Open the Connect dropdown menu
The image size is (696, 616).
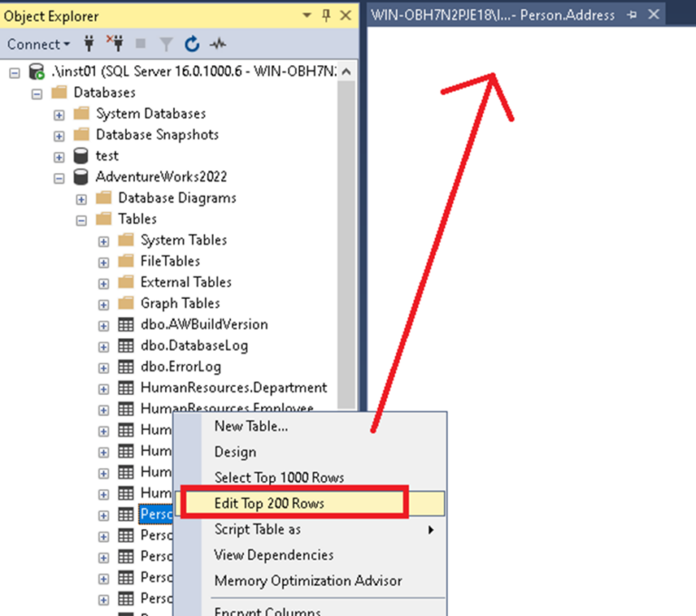pos(38,43)
